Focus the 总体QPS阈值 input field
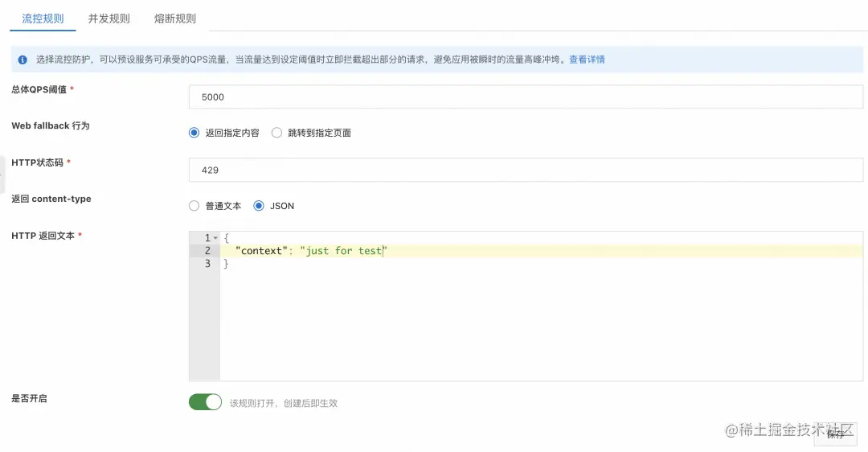The image size is (868, 452). pyautogui.click(x=526, y=97)
